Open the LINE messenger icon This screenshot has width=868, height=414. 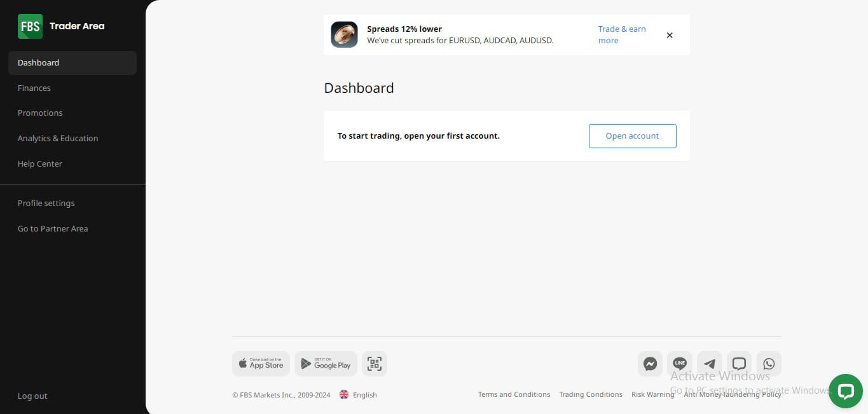(679, 364)
